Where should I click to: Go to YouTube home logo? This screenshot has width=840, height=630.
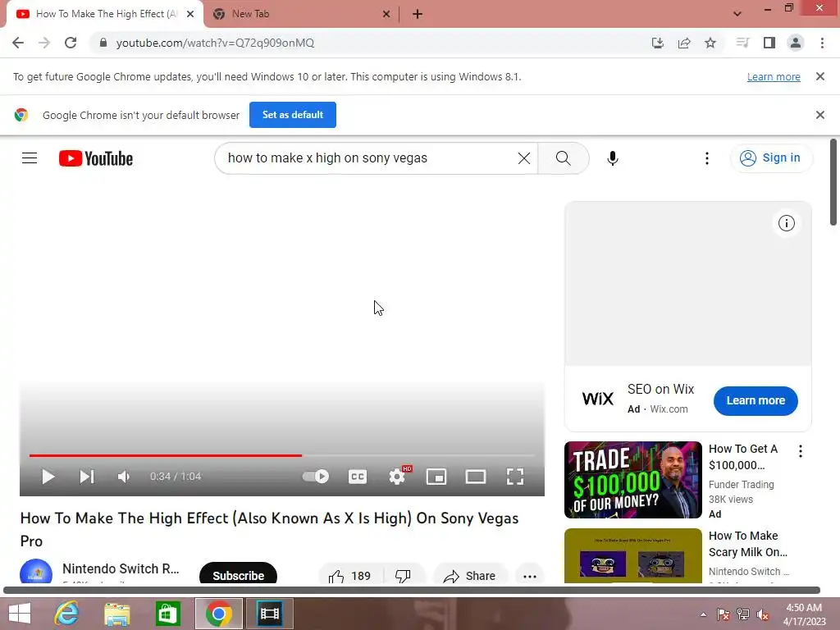pos(96,158)
